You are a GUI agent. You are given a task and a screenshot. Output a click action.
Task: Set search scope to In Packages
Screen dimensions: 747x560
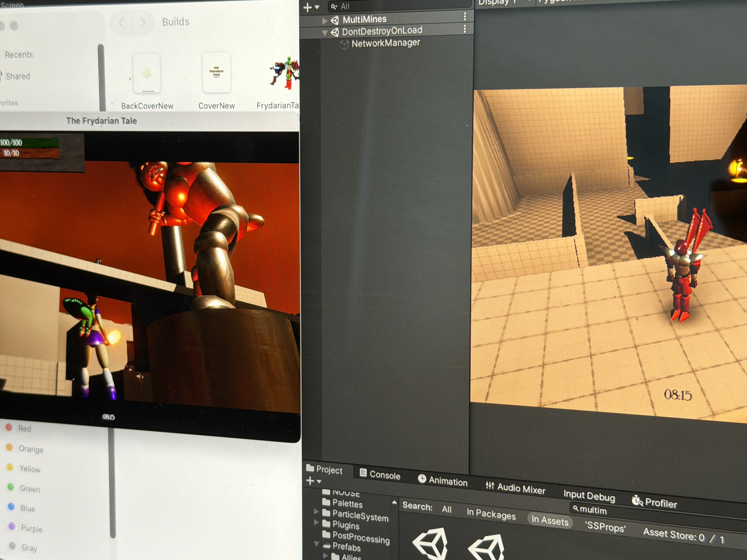click(x=491, y=514)
